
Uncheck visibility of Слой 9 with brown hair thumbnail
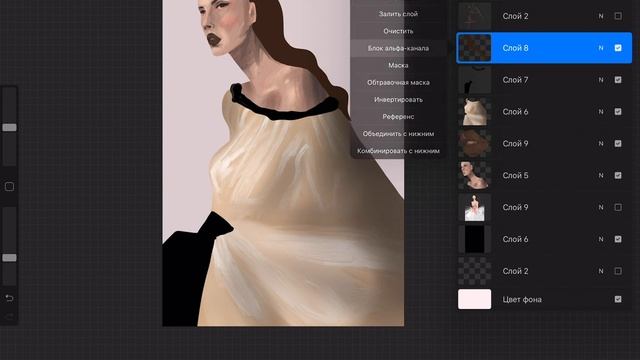[618, 144]
